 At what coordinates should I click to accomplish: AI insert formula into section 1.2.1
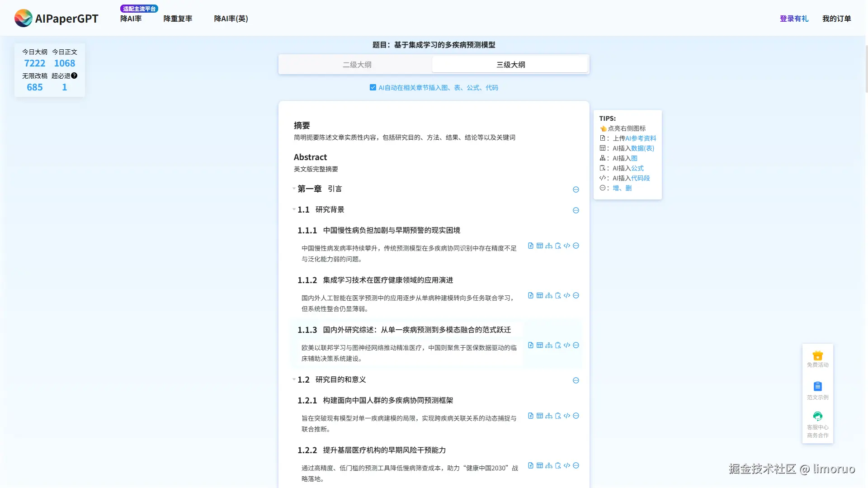558,416
